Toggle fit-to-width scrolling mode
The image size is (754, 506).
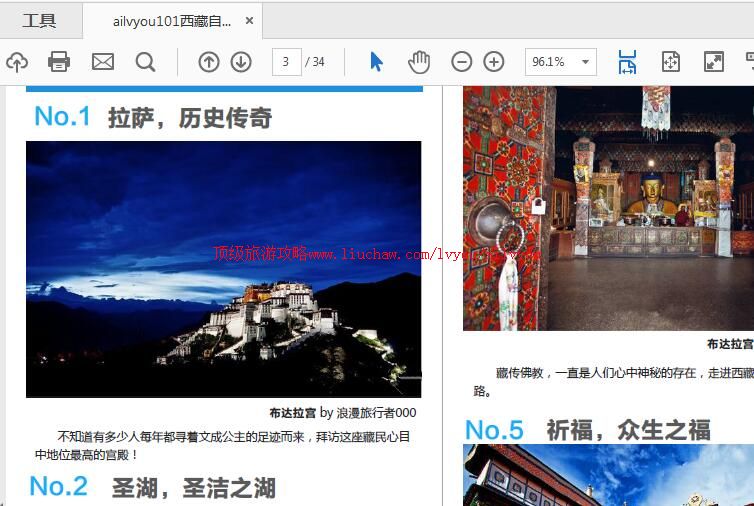click(x=627, y=62)
